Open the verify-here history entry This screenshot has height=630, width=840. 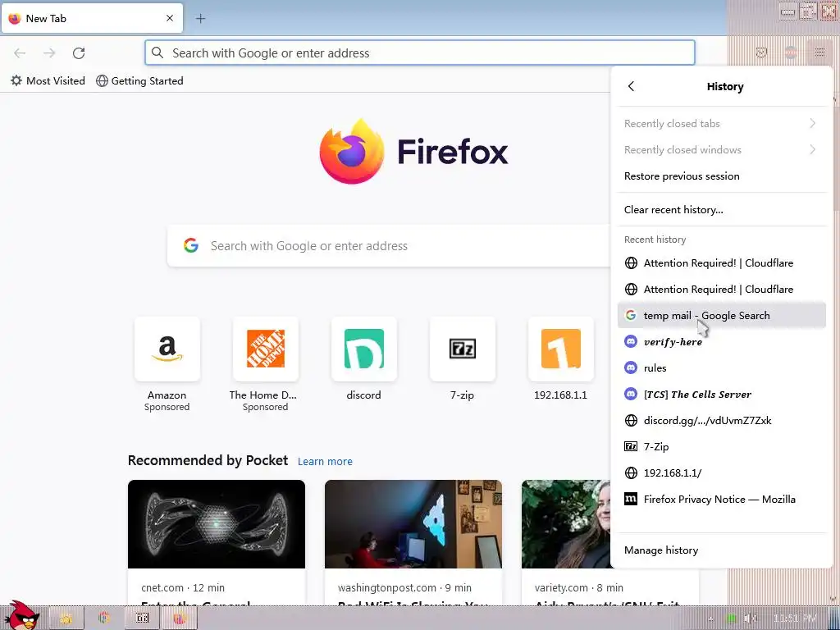(x=721, y=342)
